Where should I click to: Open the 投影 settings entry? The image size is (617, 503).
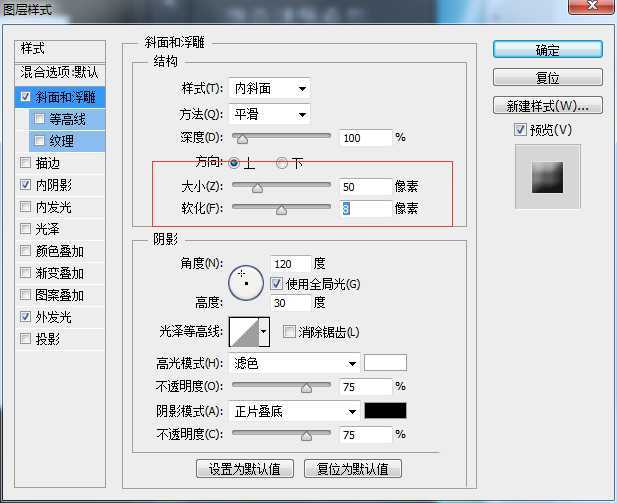(48, 339)
